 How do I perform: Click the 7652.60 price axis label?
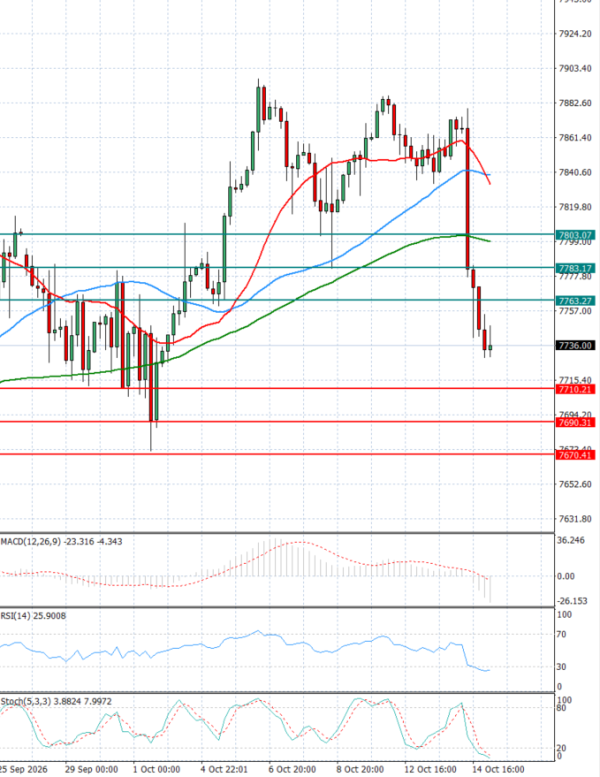575,484
